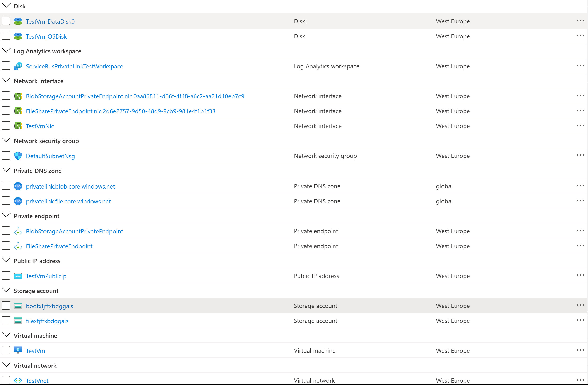Viewport: 588px width, 385px height.
Task: Click the Log Analytics icon for ServiceBusPrivateLinkTestWorkspace
Action: click(x=18, y=66)
